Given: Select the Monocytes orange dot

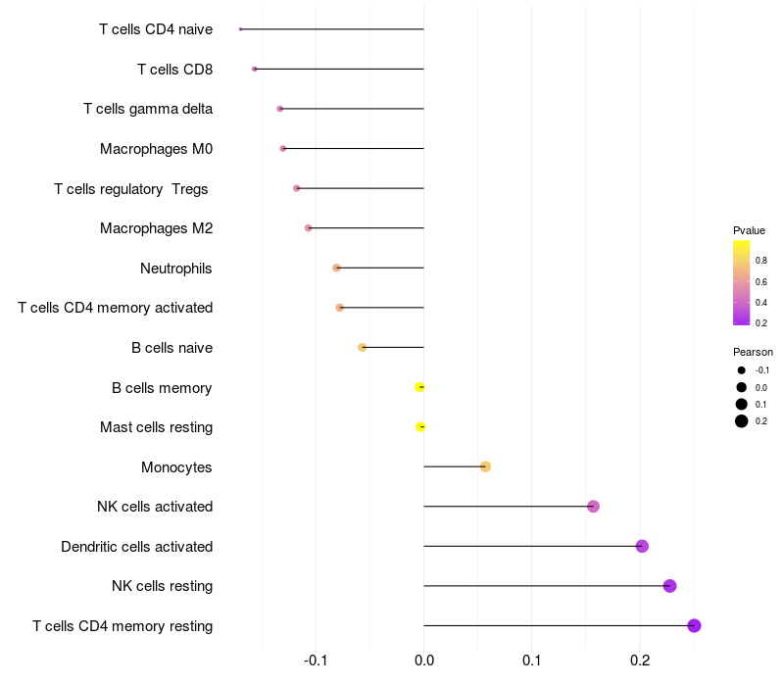Looking at the screenshot, I should tap(485, 466).
